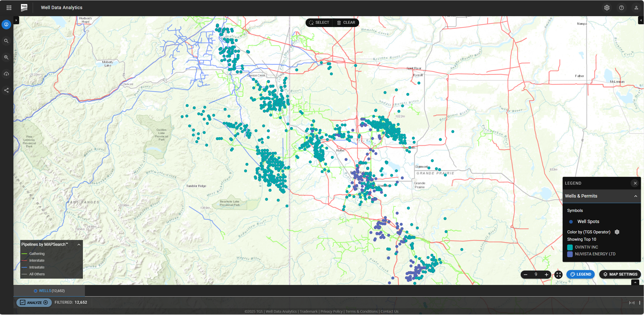
Task: Open MAP SETTINGS
Action: click(x=620, y=274)
